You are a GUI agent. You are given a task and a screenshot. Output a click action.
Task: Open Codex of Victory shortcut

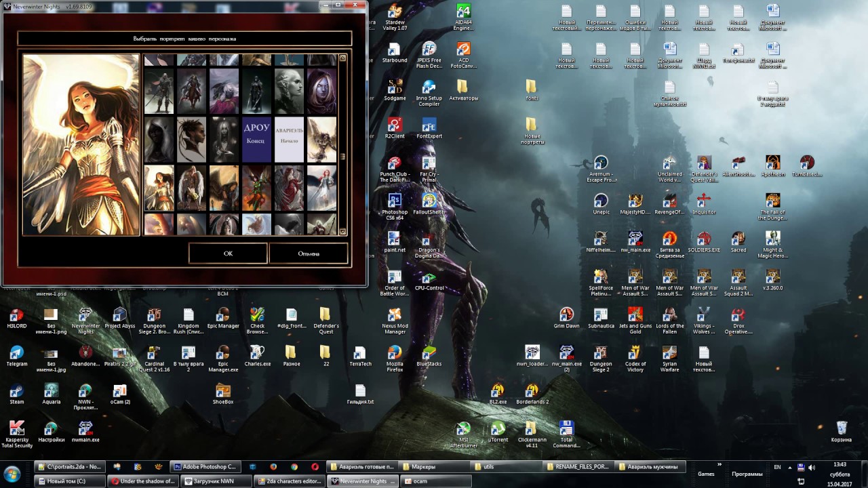pyautogui.click(x=635, y=359)
